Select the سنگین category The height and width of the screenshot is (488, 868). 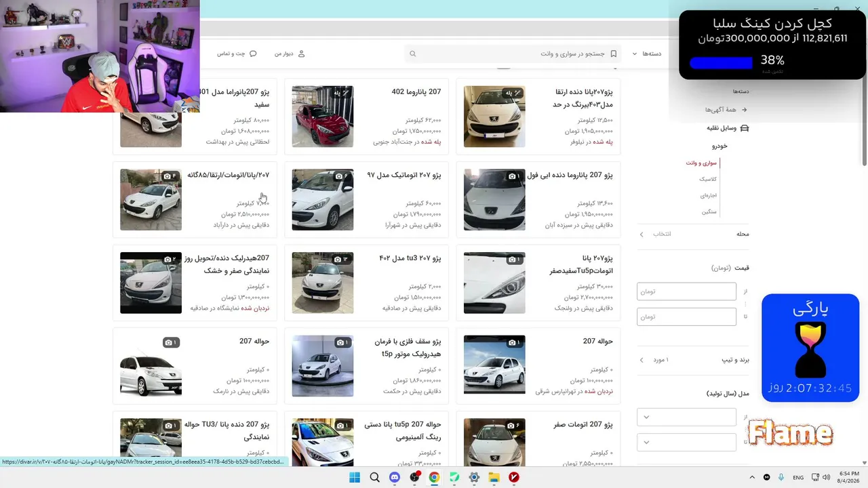(709, 211)
